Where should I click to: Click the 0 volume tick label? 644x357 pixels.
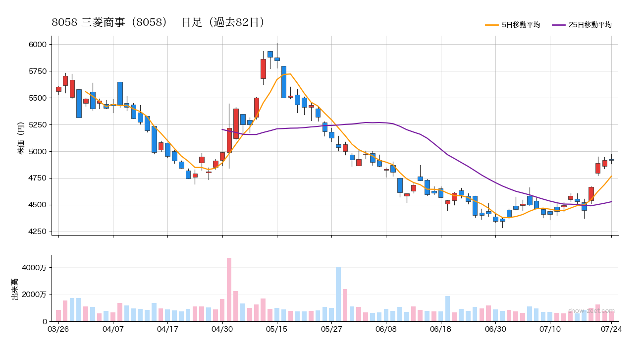tap(44, 322)
